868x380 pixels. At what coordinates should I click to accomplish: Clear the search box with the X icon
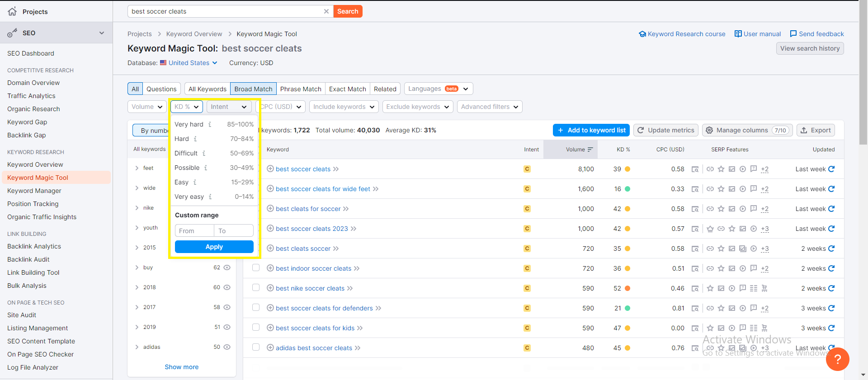click(326, 11)
